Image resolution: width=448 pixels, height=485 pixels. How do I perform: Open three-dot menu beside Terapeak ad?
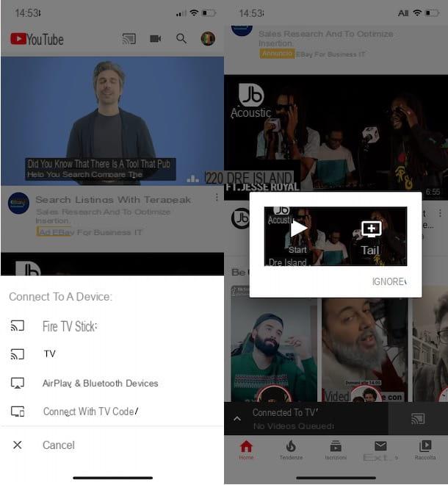217,198
